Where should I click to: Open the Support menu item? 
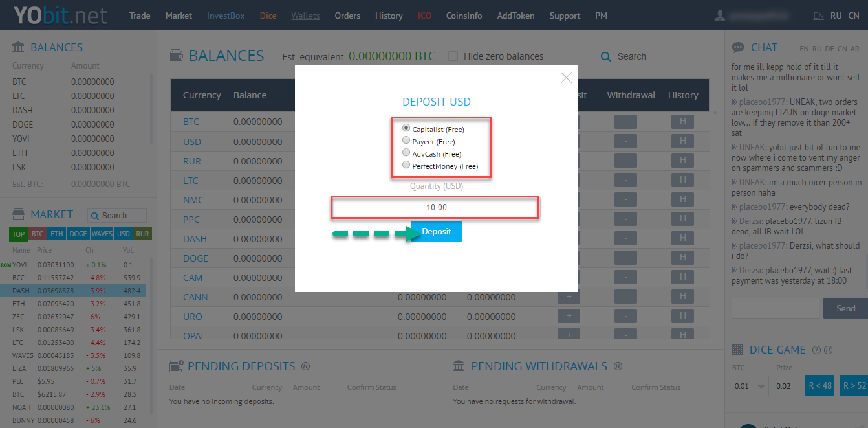pos(565,16)
